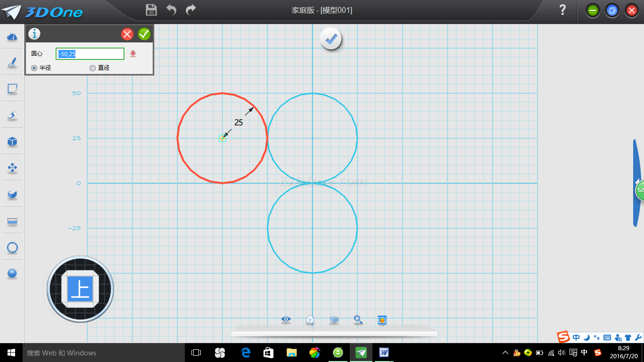Click the 圆心 center coordinate input field

[90, 54]
